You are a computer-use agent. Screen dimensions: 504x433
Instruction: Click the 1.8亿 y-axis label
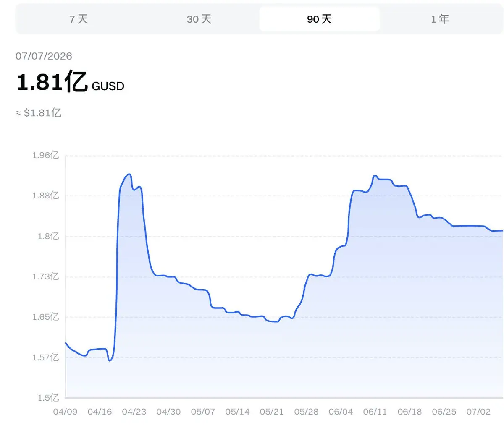coord(48,236)
